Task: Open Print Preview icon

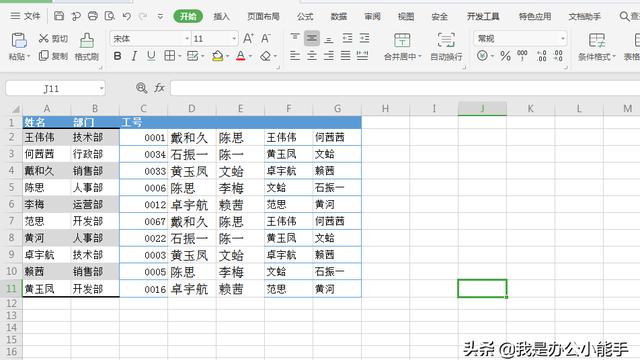Action: pyautogui.click(x=110, y=16)
